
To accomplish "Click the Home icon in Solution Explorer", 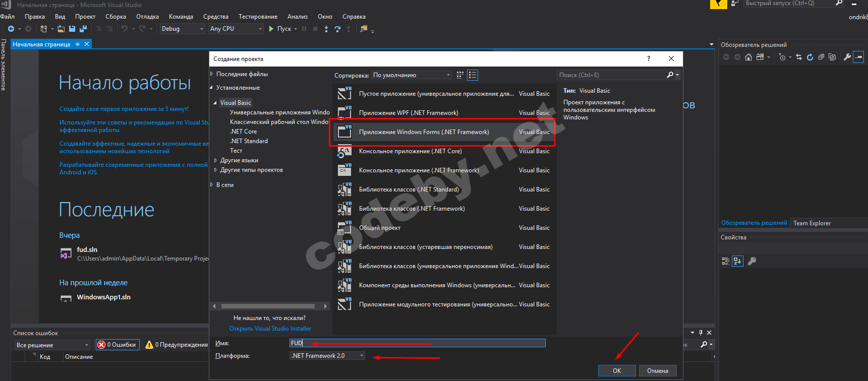I will [748, 57].
